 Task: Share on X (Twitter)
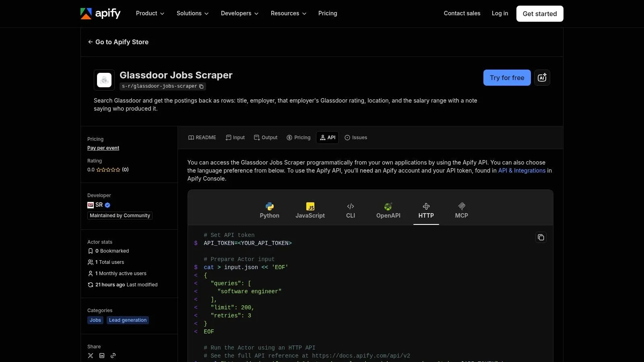[91, 356]
